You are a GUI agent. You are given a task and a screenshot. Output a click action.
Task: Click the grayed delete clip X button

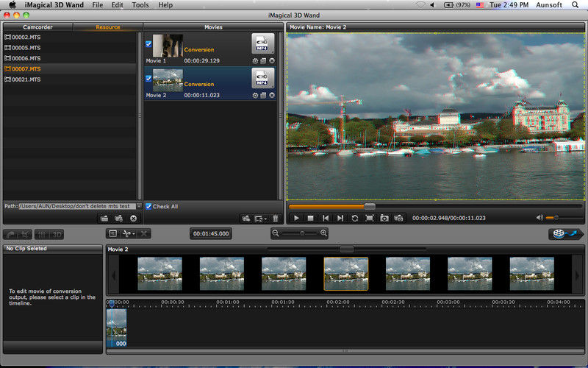(x=143, y=233)
